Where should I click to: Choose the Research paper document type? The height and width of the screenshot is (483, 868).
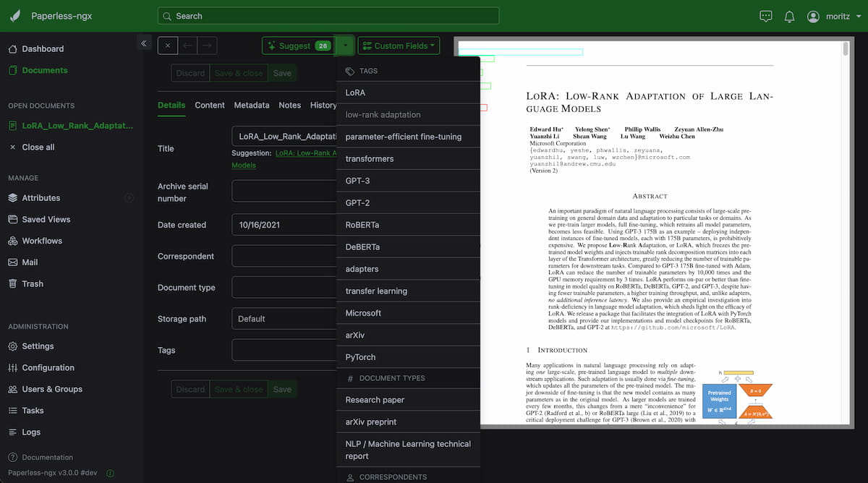408,400
